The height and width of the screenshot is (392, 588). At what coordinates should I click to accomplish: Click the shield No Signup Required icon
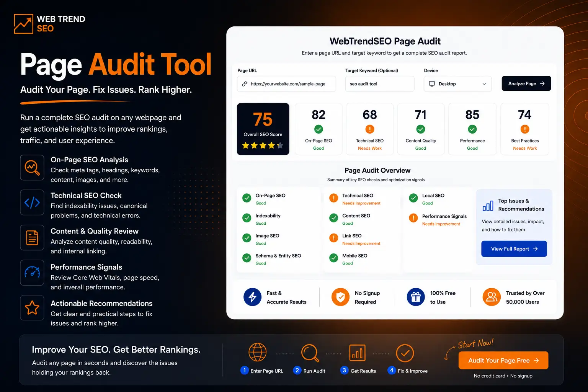click(x=340, y=297)
